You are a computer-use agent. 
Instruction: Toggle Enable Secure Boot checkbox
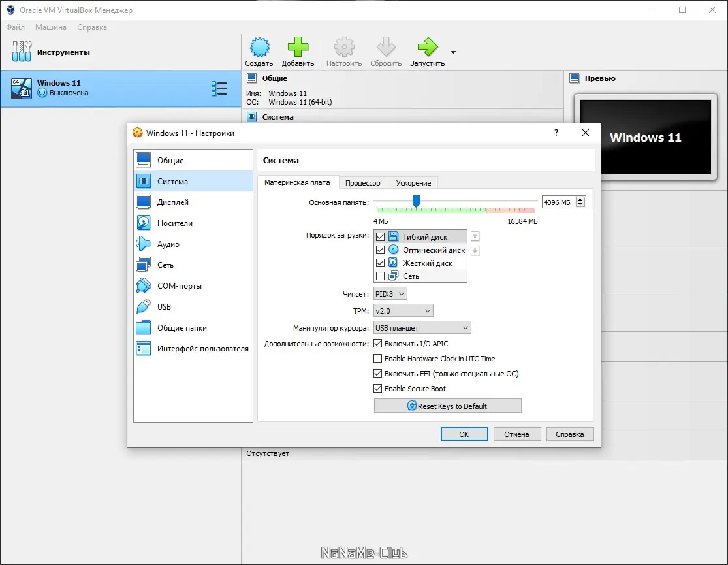378,388
